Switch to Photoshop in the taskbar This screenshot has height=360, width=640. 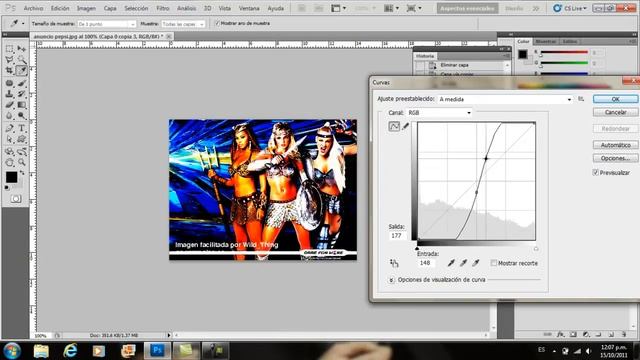click(x=157, y=351)
